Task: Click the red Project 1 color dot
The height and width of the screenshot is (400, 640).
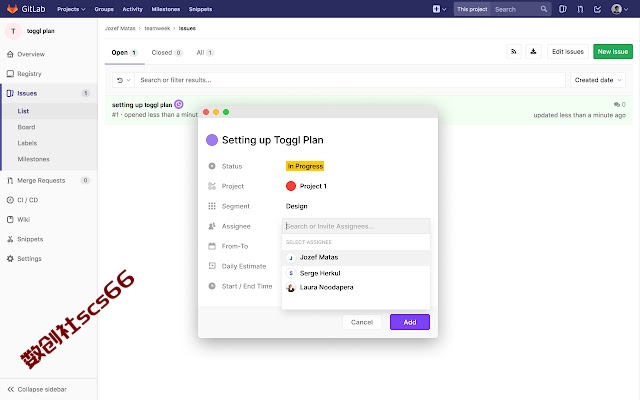Action: [x=291, y=186]
